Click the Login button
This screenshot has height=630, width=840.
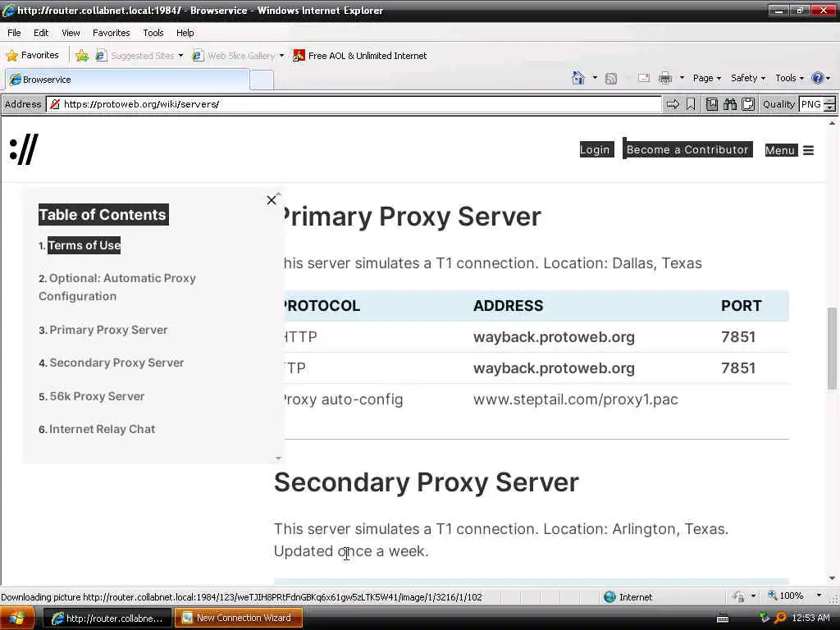click(596, 149)
